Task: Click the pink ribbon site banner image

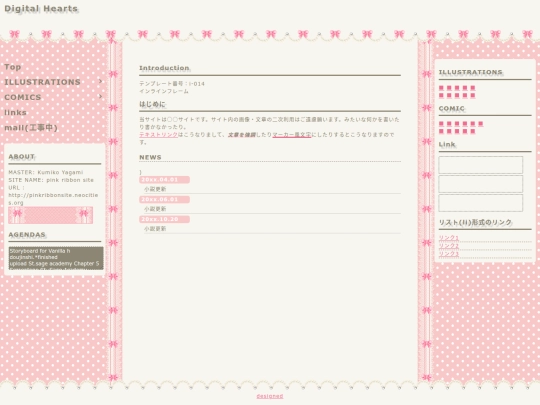Action: [51, 215]
